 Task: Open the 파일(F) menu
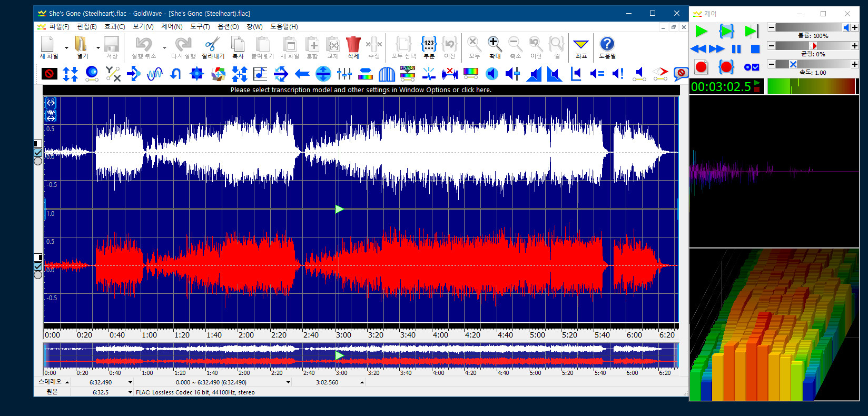[x=59, y=26]
